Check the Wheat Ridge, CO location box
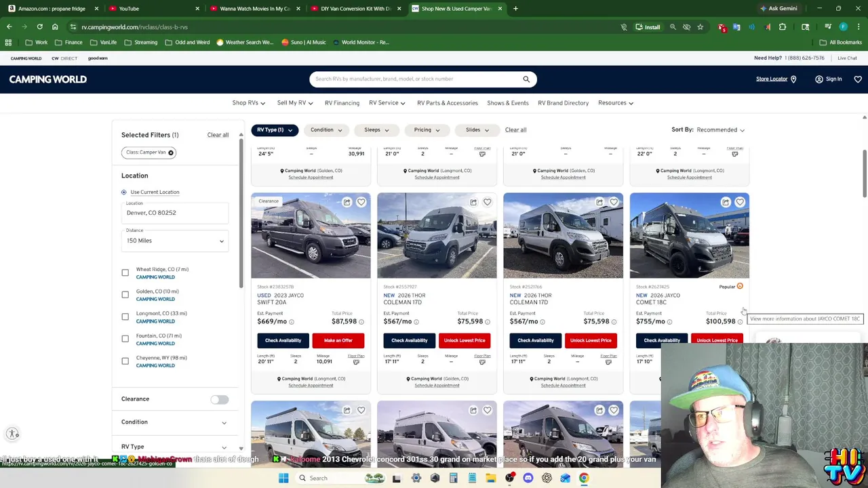The image size is (868, 488). tap(125, 272)
